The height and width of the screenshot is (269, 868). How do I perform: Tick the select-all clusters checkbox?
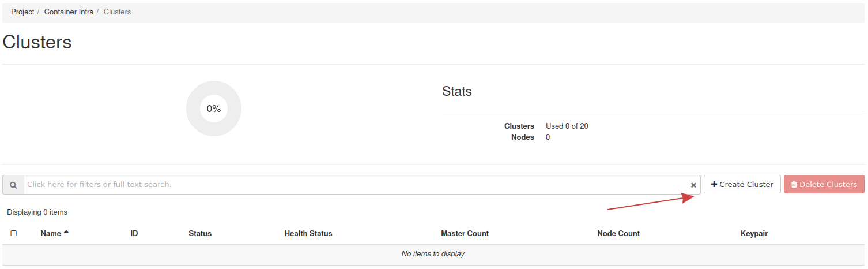[14, 234]
